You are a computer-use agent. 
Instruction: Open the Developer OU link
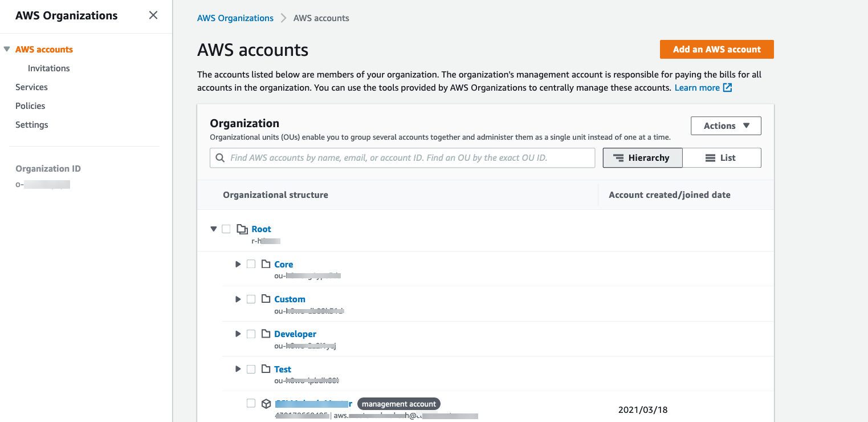(x=295, y=334)
